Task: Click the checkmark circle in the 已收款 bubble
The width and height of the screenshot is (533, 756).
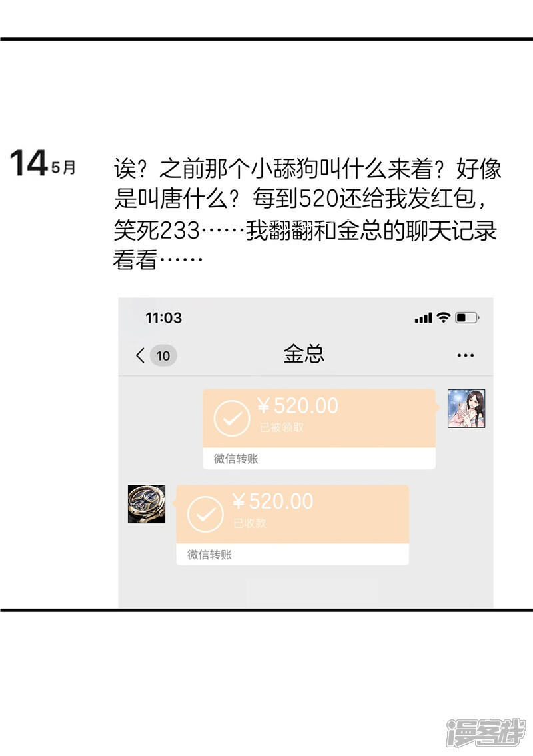Action: [205, 515]
